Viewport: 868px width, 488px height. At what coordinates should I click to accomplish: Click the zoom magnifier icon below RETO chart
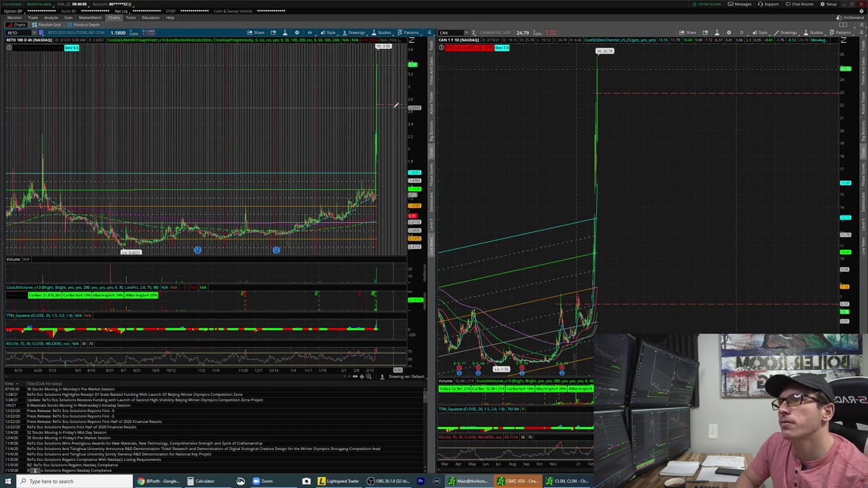(x=368, y=376)
